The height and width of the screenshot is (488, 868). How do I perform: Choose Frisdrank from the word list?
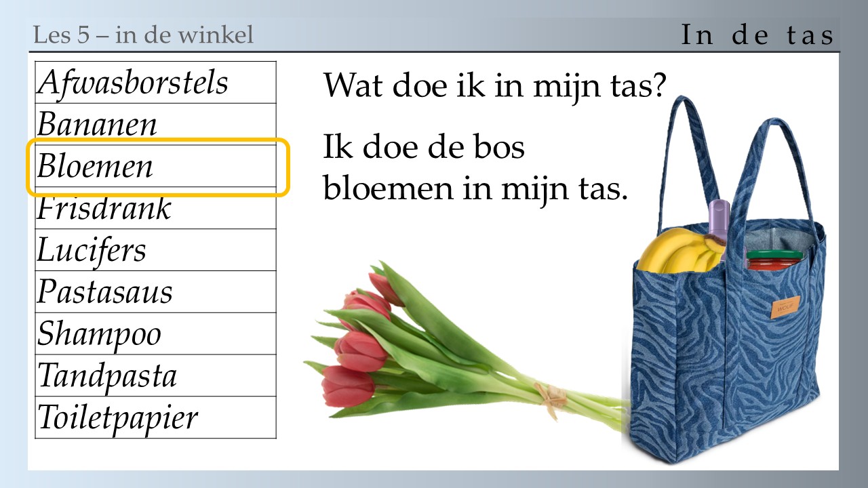[156, 208]
